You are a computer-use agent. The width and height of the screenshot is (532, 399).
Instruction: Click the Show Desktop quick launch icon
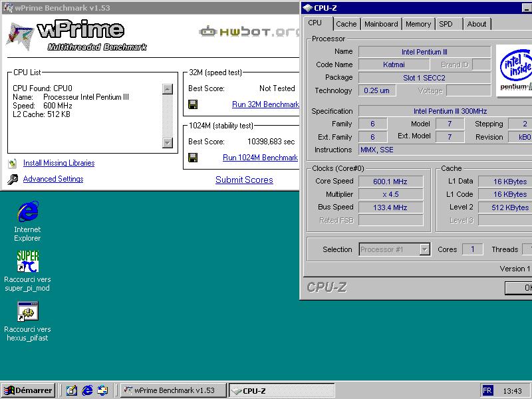point(72,390)
